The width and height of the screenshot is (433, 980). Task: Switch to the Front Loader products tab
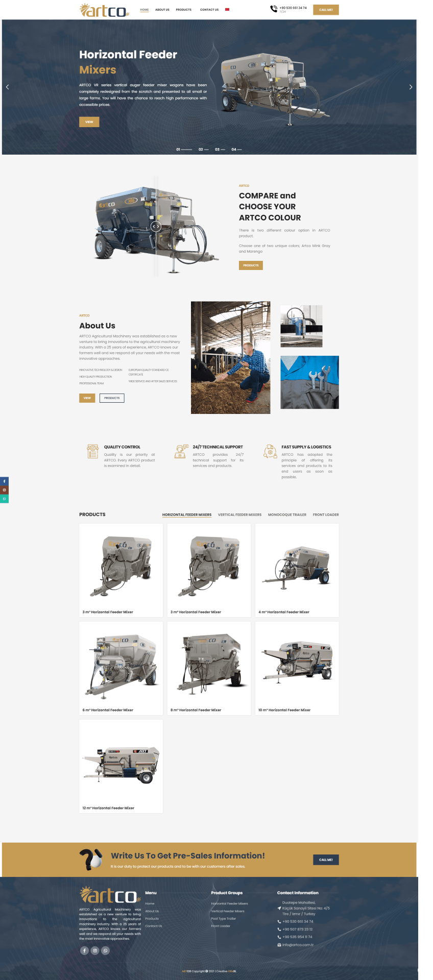pos(325,514)
